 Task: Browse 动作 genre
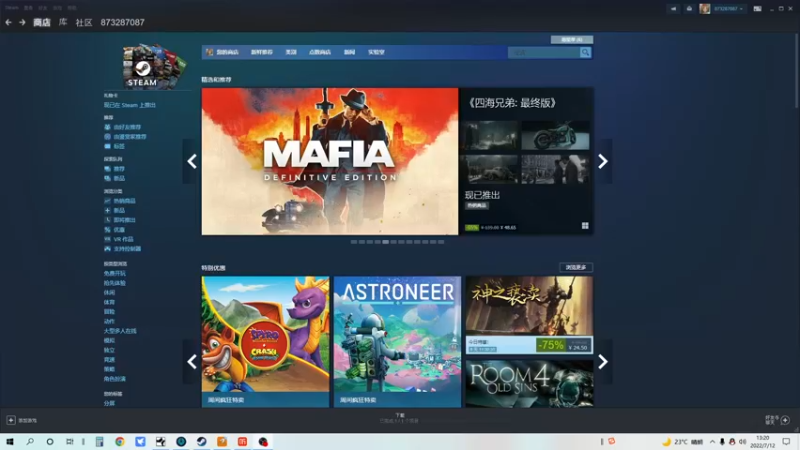(109, 321)
